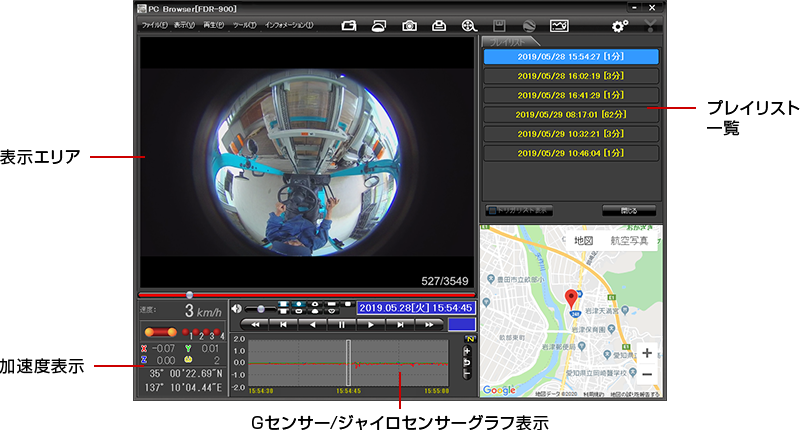The height and width of the screenshot is (430, 800).
Task: Open the ファイル(F) menu
Action: pos(155,24)
